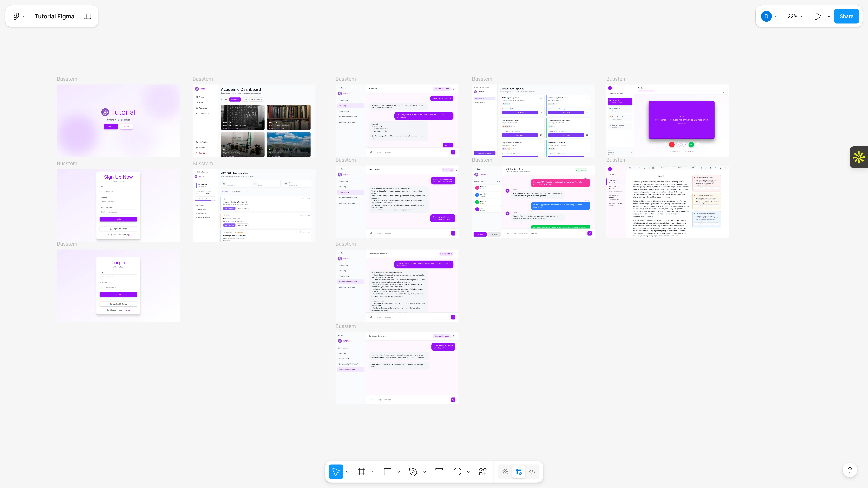Toggle the sidebar panel visibility
The height and width of the screenshot is (488, 868).
click(x=87, y=16)
